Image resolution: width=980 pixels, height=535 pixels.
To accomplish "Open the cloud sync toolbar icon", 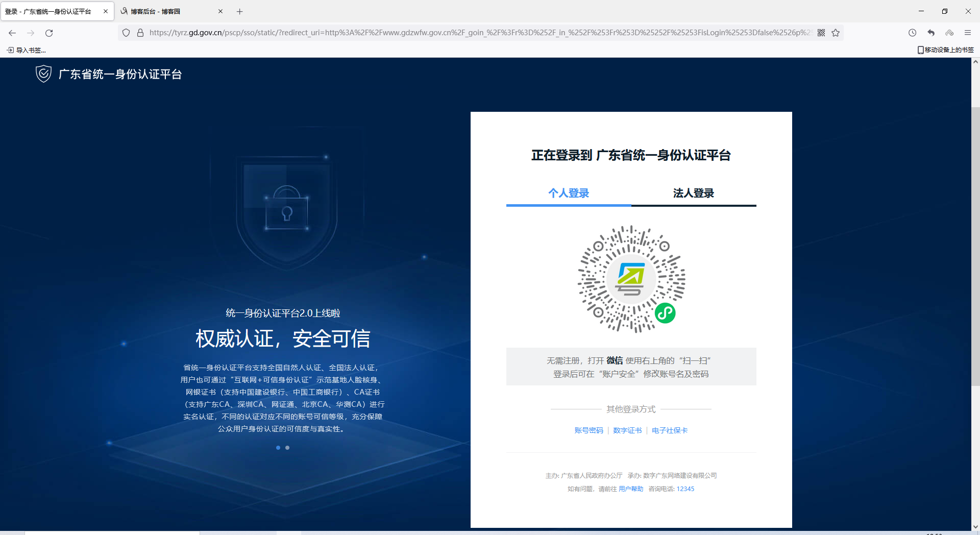I will pyautogui.click(x=949, y=33).
